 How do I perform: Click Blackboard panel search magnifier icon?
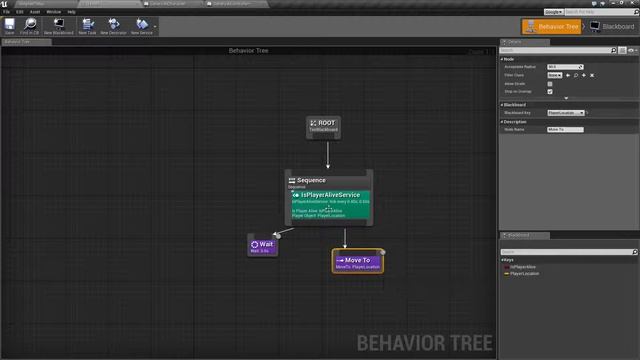[635, 252]
